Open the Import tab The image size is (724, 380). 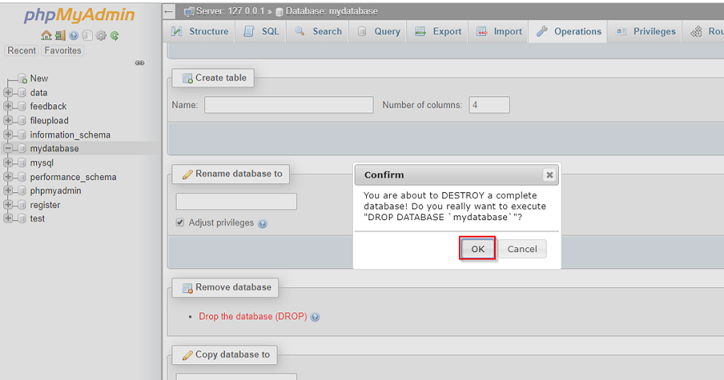(x=499, y=31)
